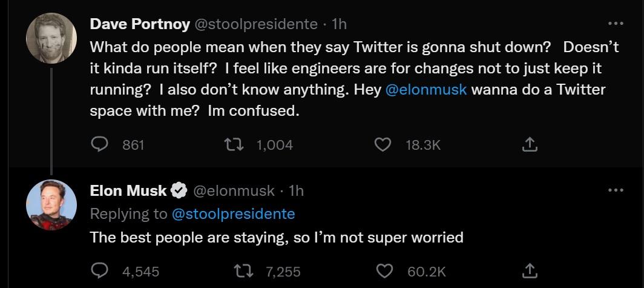Viewport: 644px width, 288px height.
Task: Open the @elonmusk handle in reply header
Action: 234,190
